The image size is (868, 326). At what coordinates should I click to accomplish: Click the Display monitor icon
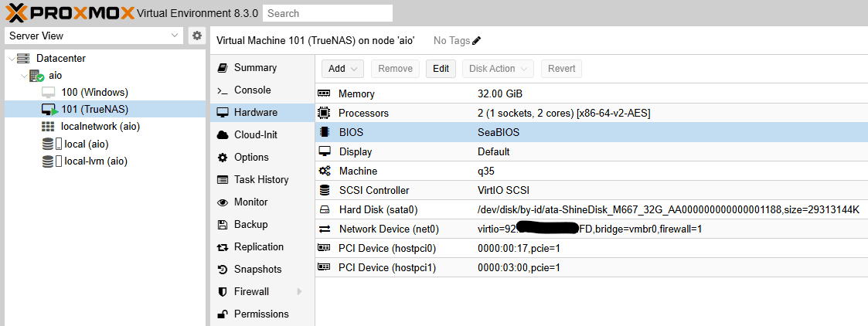tap(325, 151)
